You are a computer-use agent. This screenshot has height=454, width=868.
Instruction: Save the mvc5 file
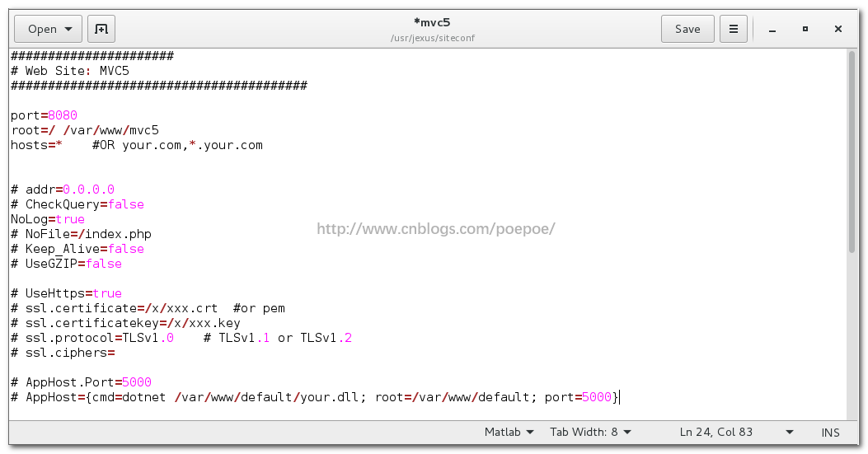coord(687,29)
